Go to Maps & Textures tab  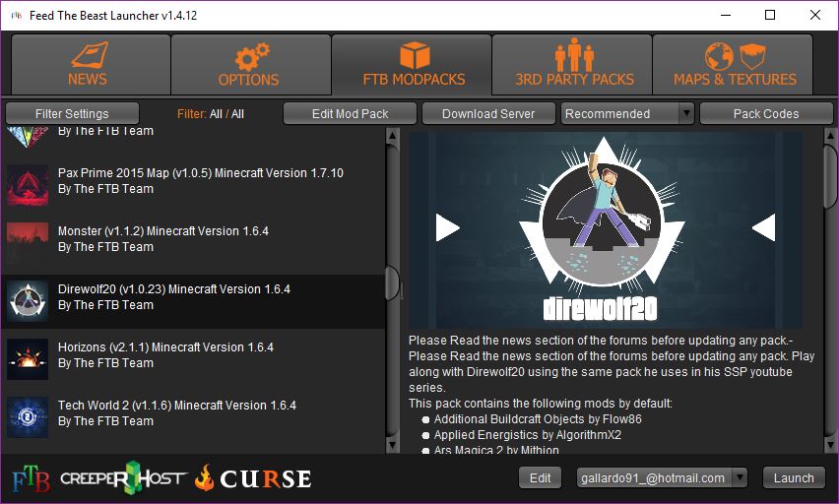pyautogui.click(x=733, y=64)
